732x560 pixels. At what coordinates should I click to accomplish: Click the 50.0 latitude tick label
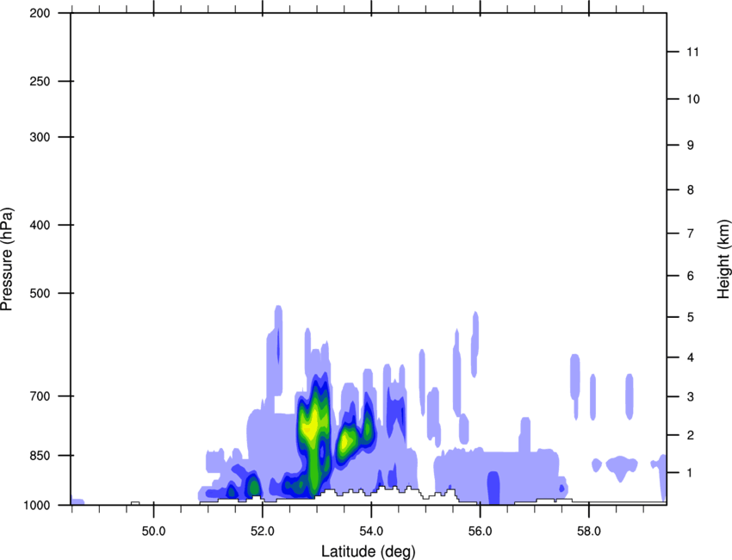[153, 532]
